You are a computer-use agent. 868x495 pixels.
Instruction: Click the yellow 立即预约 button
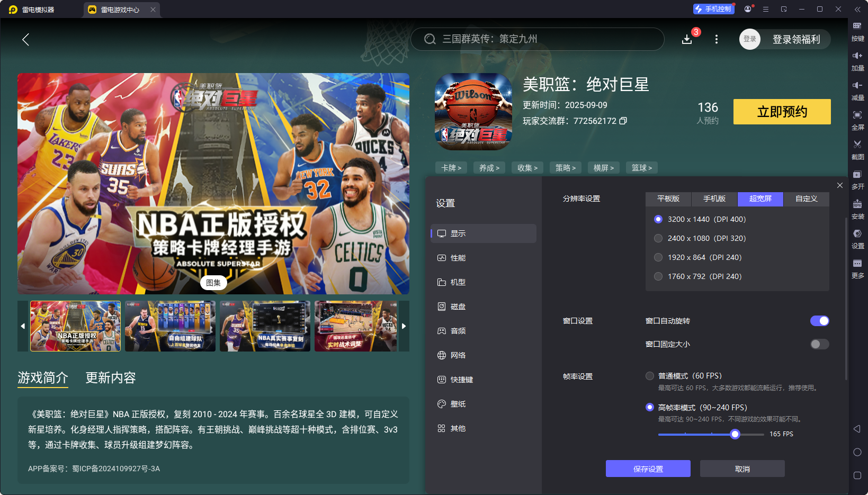point(782,112)
